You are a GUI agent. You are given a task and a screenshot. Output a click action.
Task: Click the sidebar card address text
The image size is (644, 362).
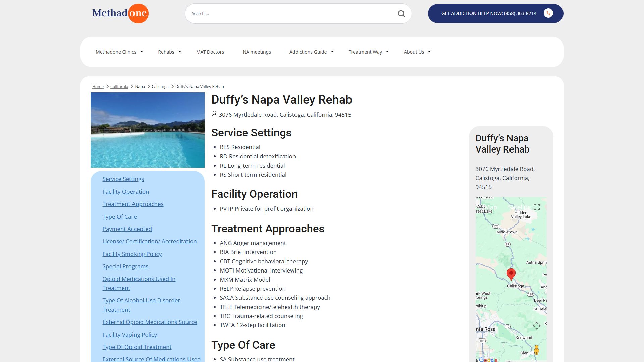click(x=505, y=178)
